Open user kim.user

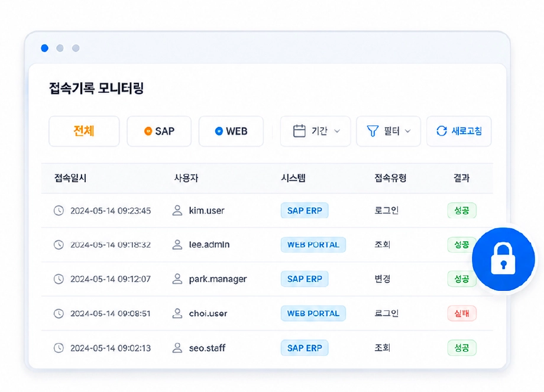tap(207, 210)
